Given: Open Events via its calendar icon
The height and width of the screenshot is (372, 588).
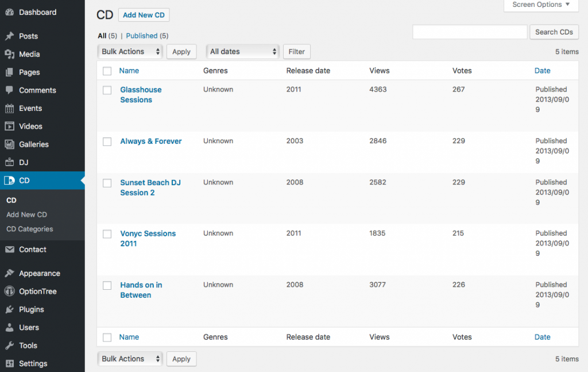Looking at the screenshot, I should click(x=10, y=108).
